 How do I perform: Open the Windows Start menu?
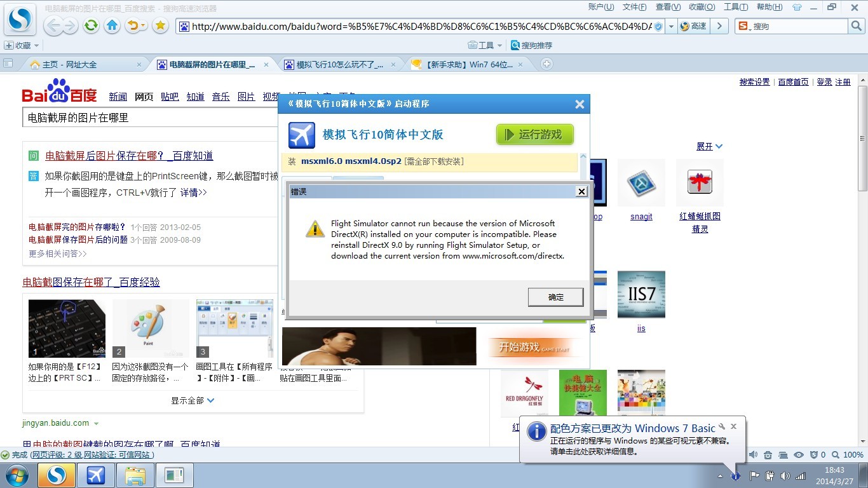[x=17, y=475]
